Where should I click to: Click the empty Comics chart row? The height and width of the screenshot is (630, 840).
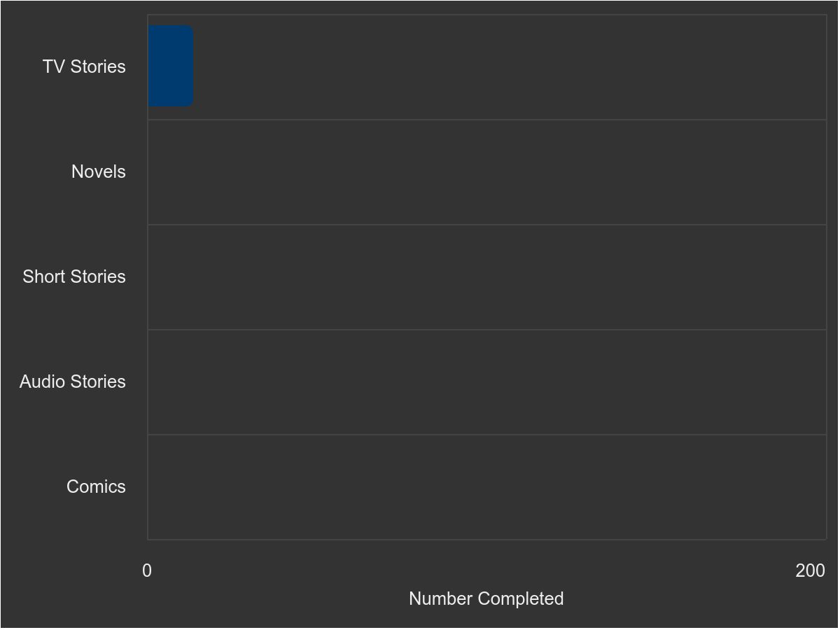pos(487,487)
